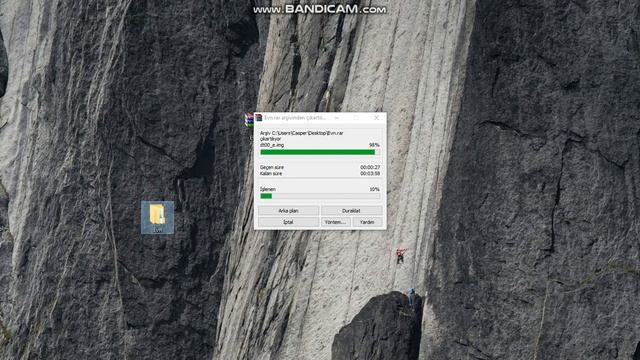640x360 pixels.
Task: Select the Evn folder icon on desktop
Action: [x=157, y=218]
